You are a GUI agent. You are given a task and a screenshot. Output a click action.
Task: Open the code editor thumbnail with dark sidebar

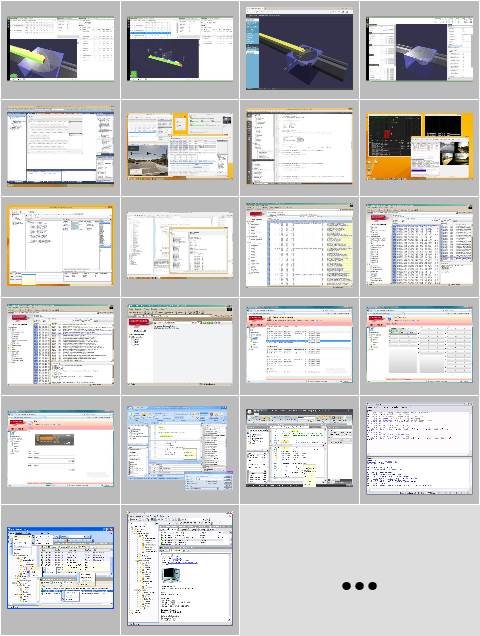(299, 146)
